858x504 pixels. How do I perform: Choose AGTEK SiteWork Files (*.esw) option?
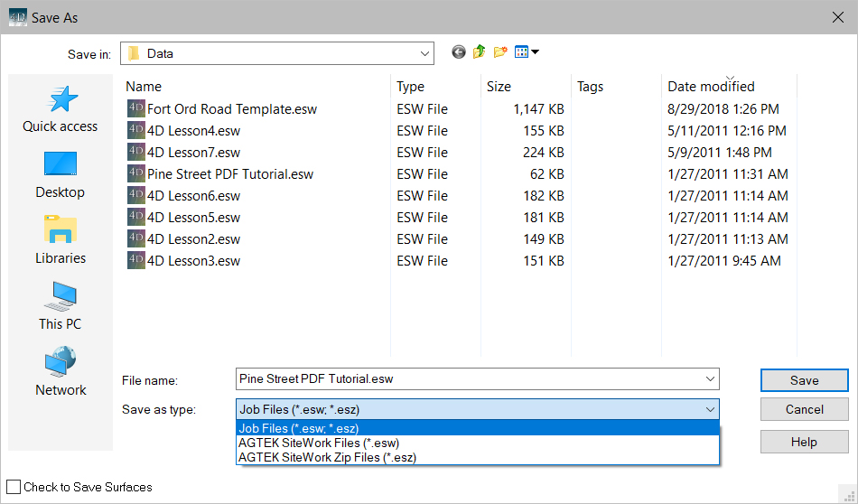coord(319,443)
